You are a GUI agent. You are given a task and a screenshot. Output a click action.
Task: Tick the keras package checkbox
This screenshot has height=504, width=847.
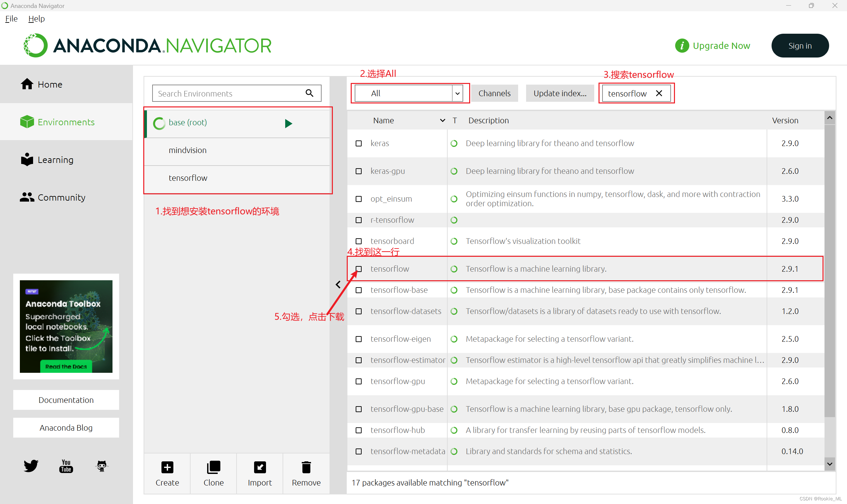(x=359, y=143)
